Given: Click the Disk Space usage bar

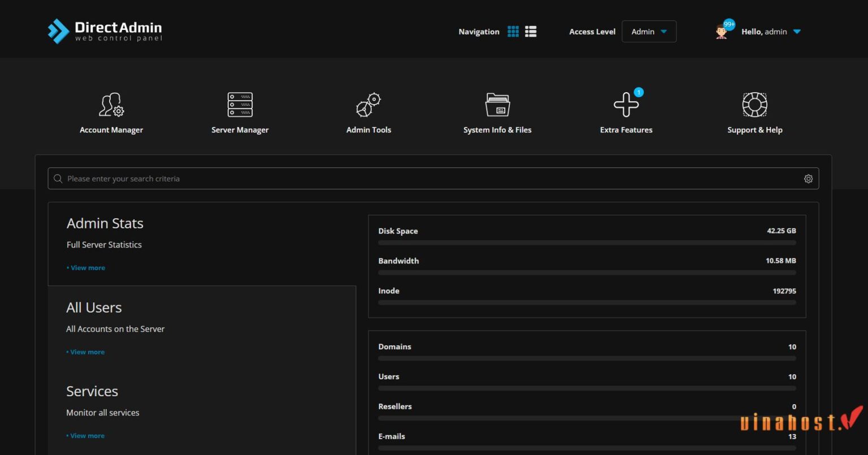Looking at the screenshot, I should coord(587,243).
